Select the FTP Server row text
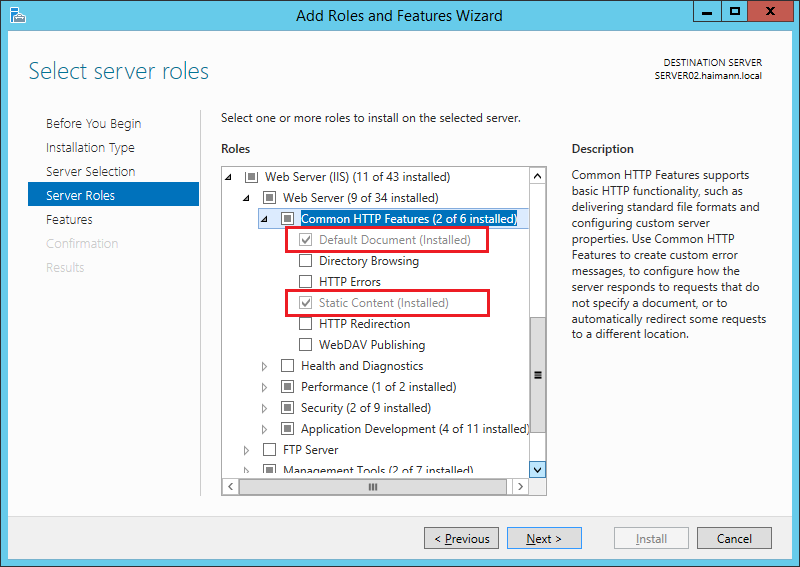The width and height of the screenshot is (800, 567). 310,450
